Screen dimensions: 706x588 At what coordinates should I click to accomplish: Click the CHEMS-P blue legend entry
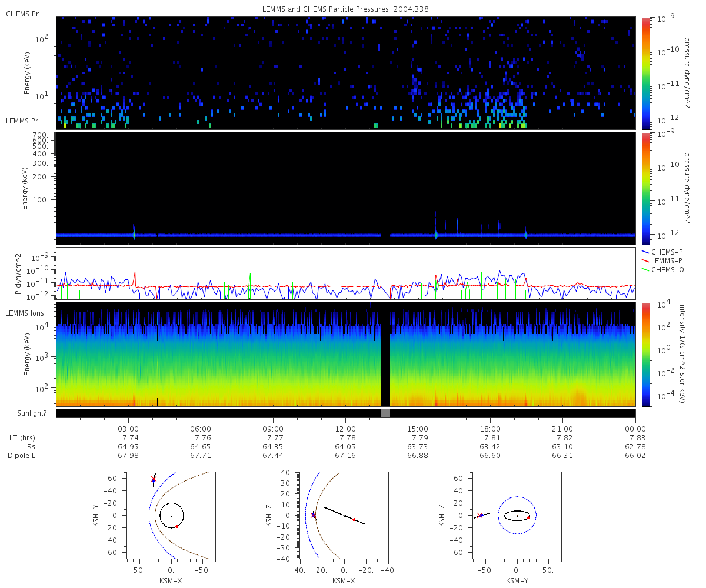664,252
